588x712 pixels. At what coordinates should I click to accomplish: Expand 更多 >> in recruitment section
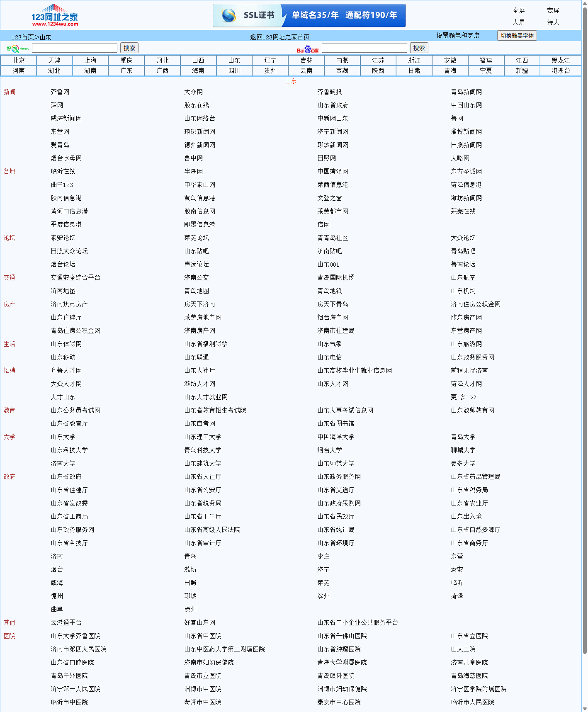(464, 397)
